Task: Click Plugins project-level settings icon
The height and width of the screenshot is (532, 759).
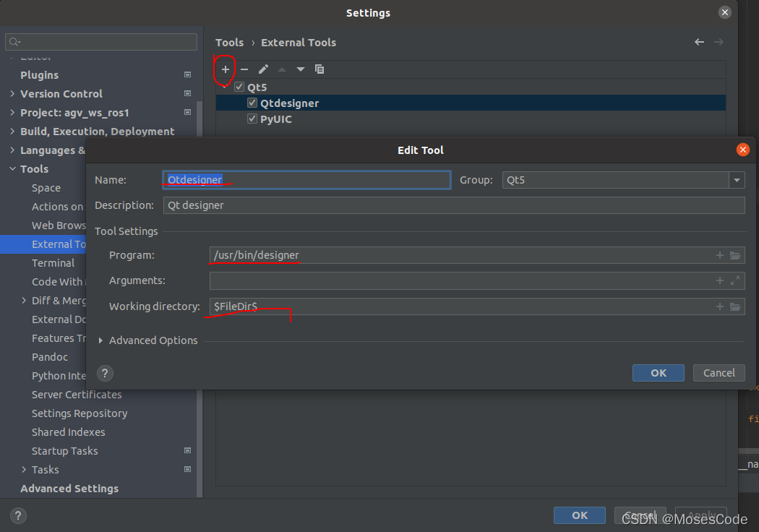Action: click(x=188, y=74)
